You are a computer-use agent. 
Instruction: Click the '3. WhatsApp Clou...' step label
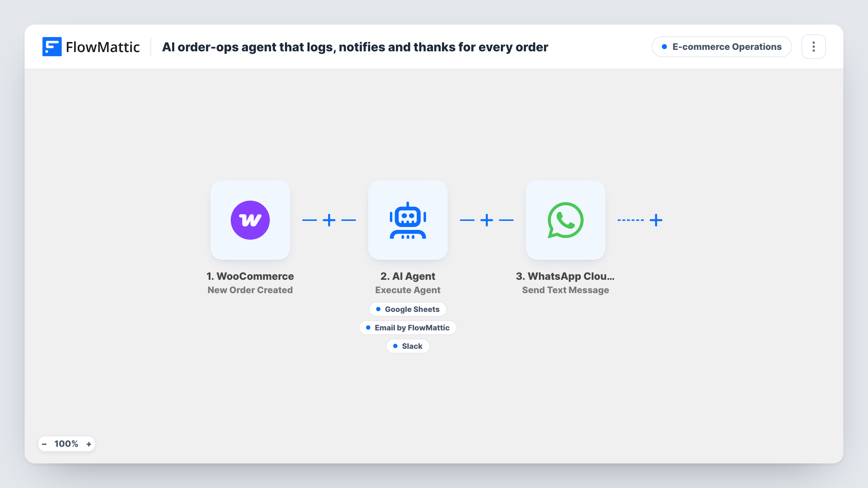point(565,276)
